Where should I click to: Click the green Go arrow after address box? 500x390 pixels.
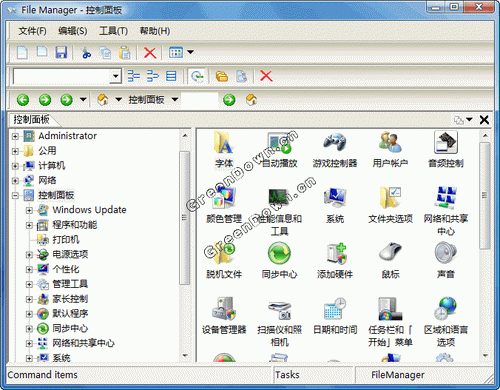tap(229, 100)
